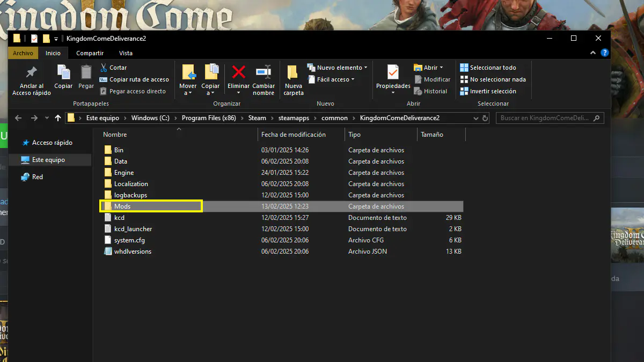This screenshot has width=644, height=362.
Task: Open Acceso rápido in the sidebar
Action: coord(47,143)
